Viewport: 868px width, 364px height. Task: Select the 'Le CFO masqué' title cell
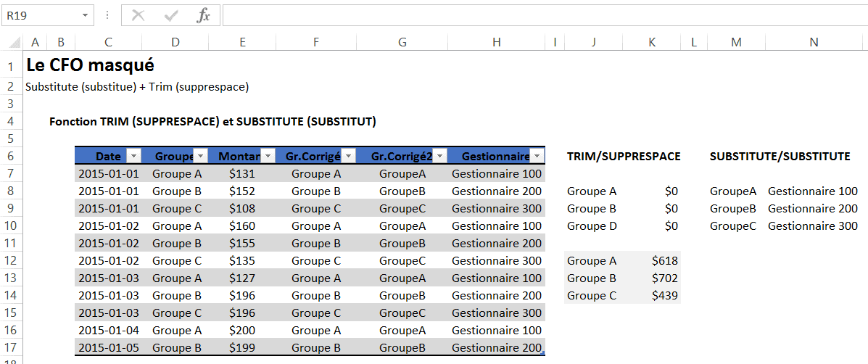[x=90, y=65]
